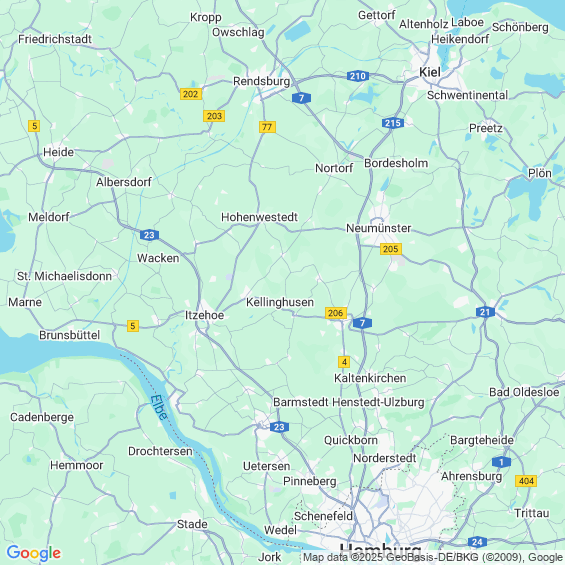
Task: Click the yellow 206 road marker
Action: click(335, 313)
